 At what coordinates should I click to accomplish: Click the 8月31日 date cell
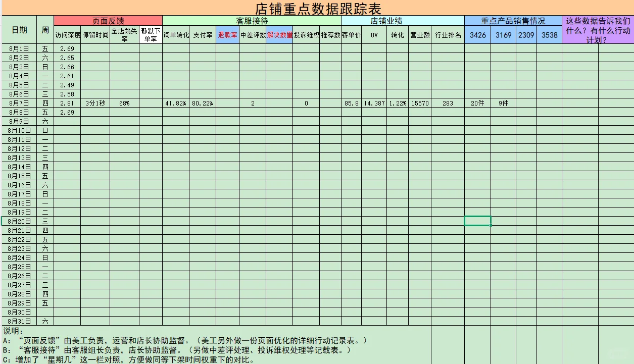click(x=20, y=321)
